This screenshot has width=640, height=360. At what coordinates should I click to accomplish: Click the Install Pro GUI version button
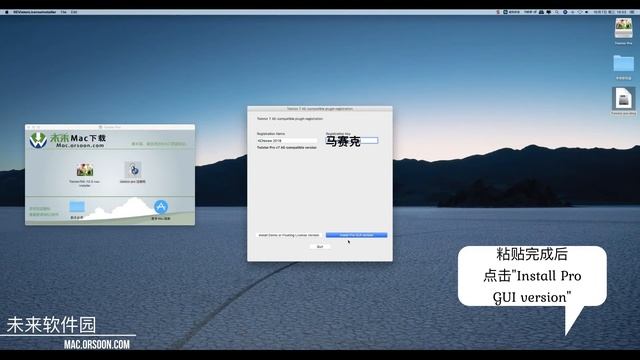coord(356,235)
